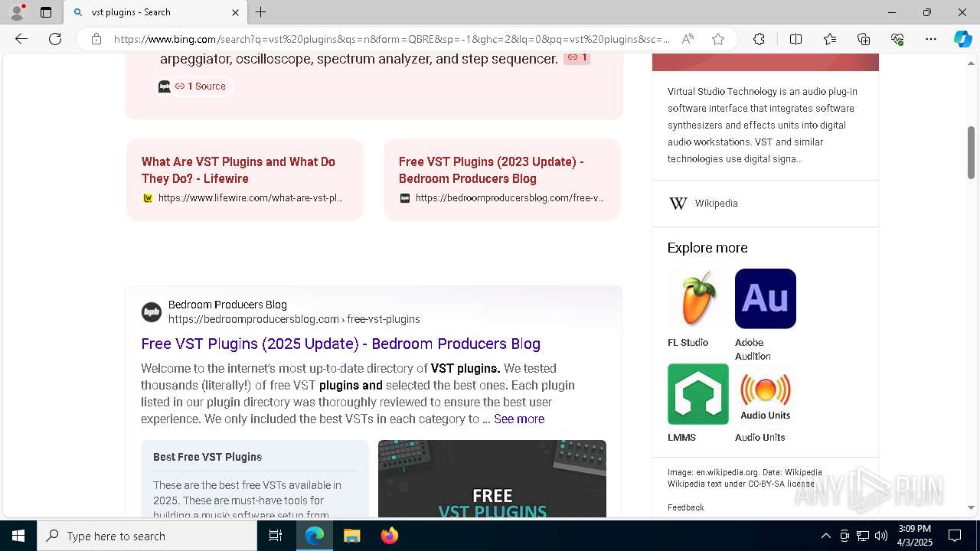Screen dimensions: 980x551
Task: Click the page vertical scrollbar thumb
Action: [x=971, y=152]
